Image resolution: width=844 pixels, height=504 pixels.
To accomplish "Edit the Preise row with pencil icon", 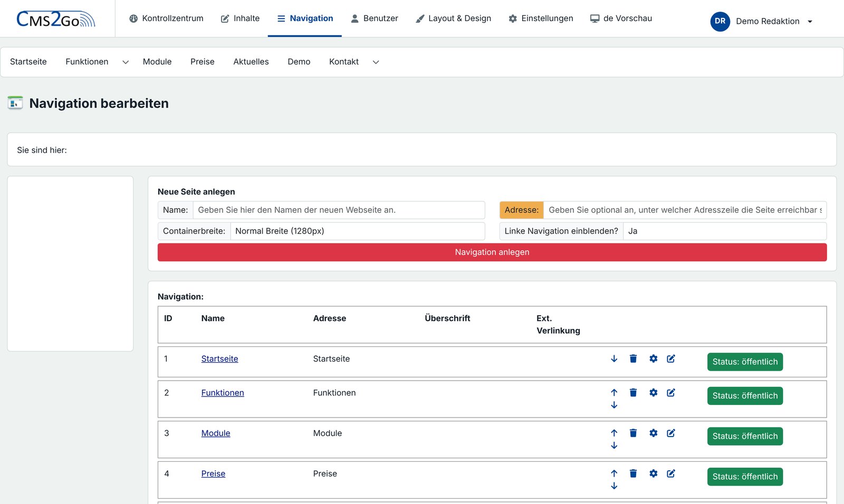I will tap(671, 473).
